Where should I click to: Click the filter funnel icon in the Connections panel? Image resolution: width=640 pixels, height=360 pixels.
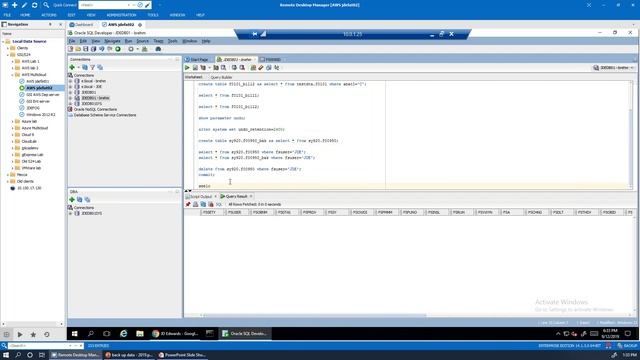tap(92, 67)
